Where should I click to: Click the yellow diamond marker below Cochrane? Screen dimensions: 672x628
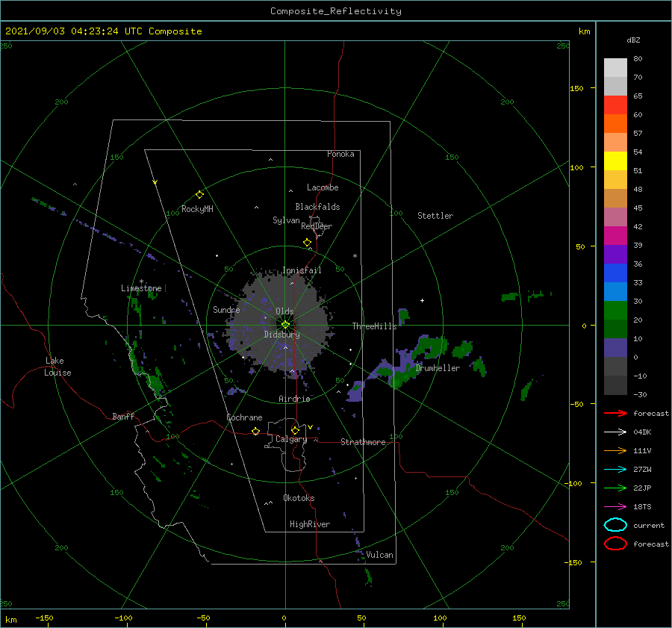pos(255,431)
